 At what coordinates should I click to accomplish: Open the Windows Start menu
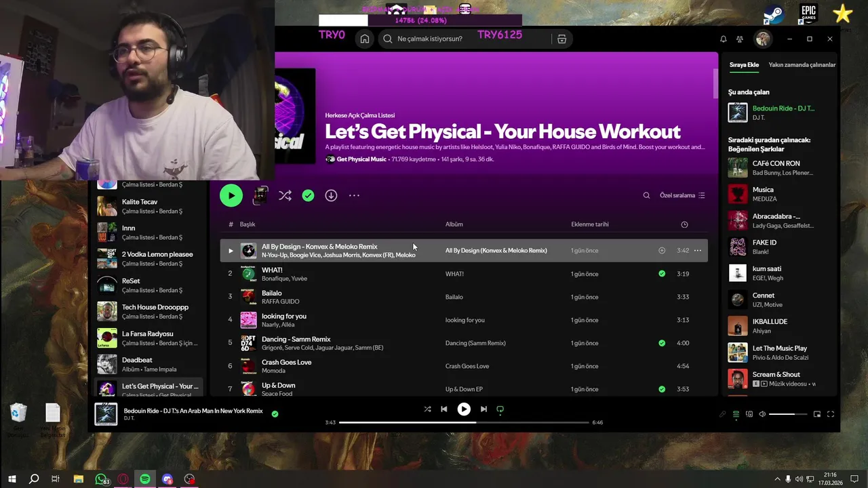(x=12, y=479)
